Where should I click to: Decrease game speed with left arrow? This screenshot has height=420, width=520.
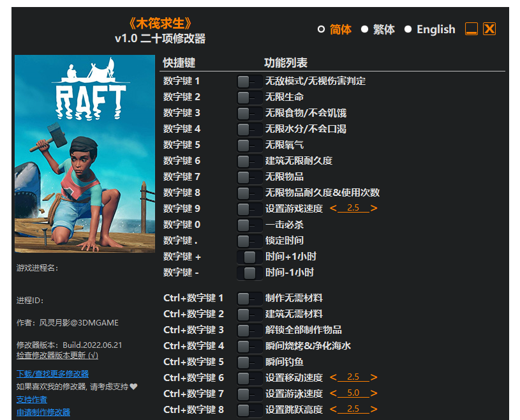coord(333,208)
